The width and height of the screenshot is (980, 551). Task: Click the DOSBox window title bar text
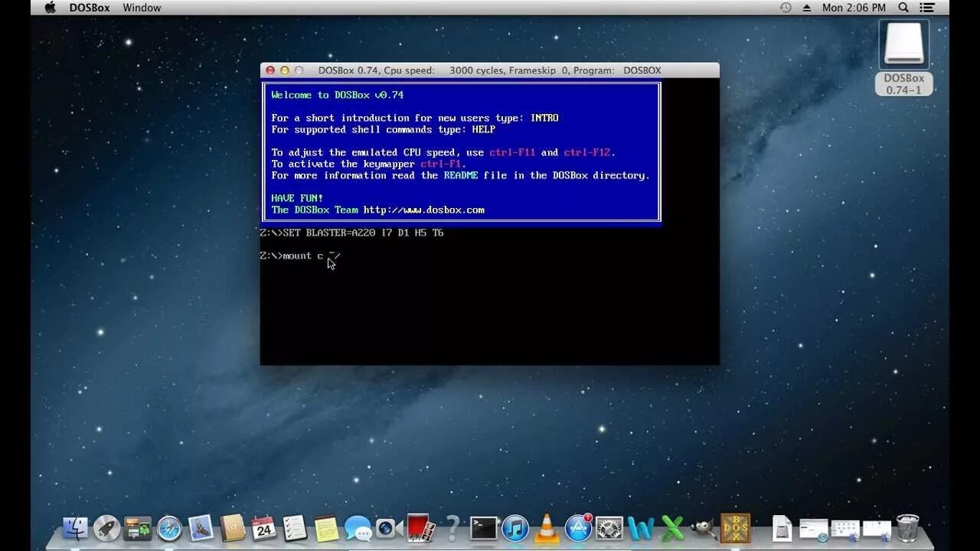point(490,70)
